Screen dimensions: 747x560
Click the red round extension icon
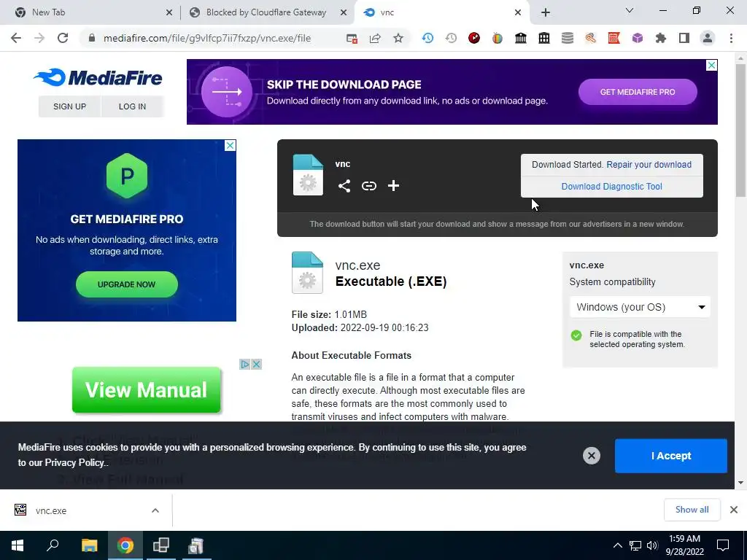click(474, 38)
